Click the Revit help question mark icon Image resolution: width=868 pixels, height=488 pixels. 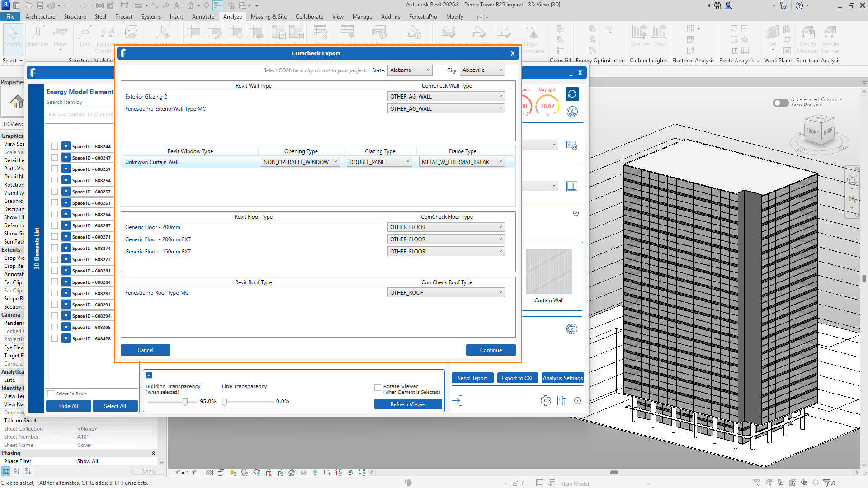click(799, 5)
